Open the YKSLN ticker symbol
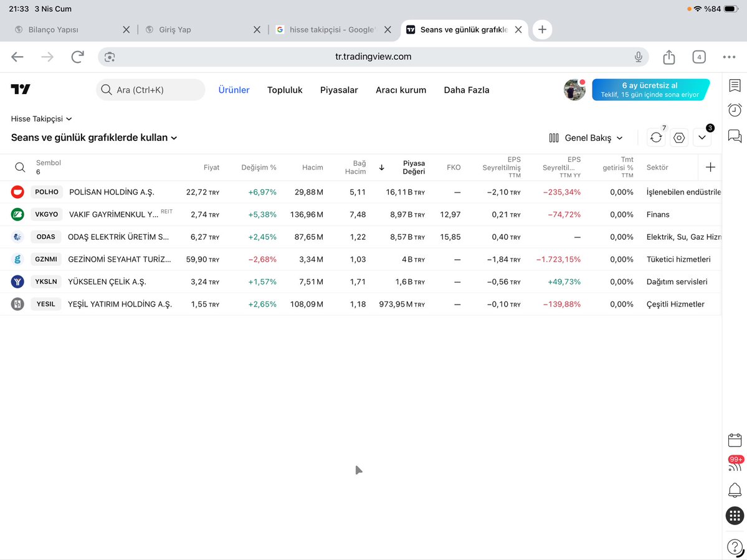 (x=46, y=282)
